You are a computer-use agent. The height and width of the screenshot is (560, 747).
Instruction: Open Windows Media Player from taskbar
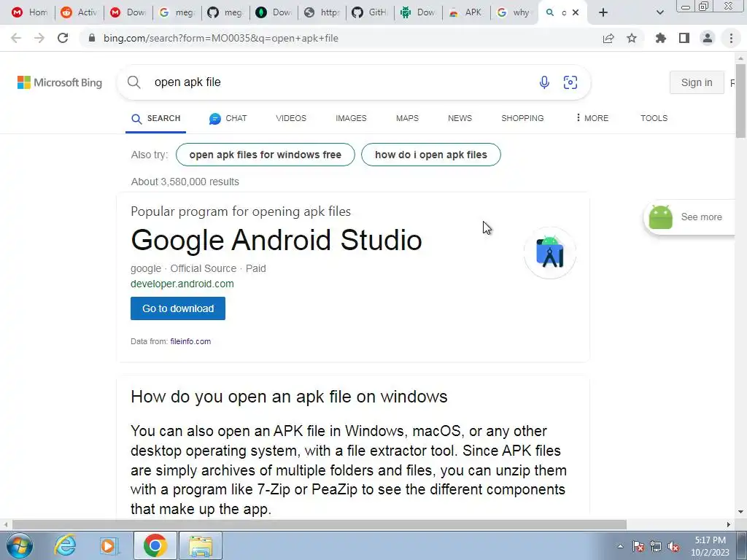[x=109, y=545]
